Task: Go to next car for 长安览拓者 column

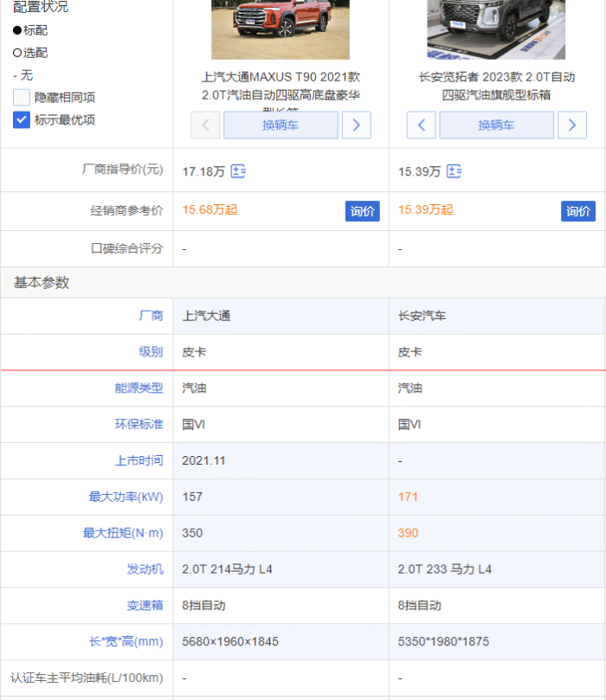Action: pos(572,125)
